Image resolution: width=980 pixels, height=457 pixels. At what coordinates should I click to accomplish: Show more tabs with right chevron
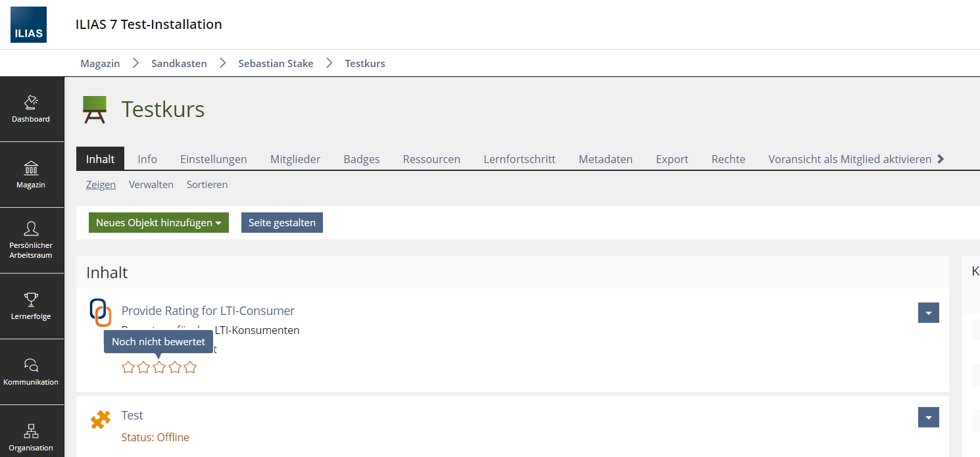click(941, 159)
